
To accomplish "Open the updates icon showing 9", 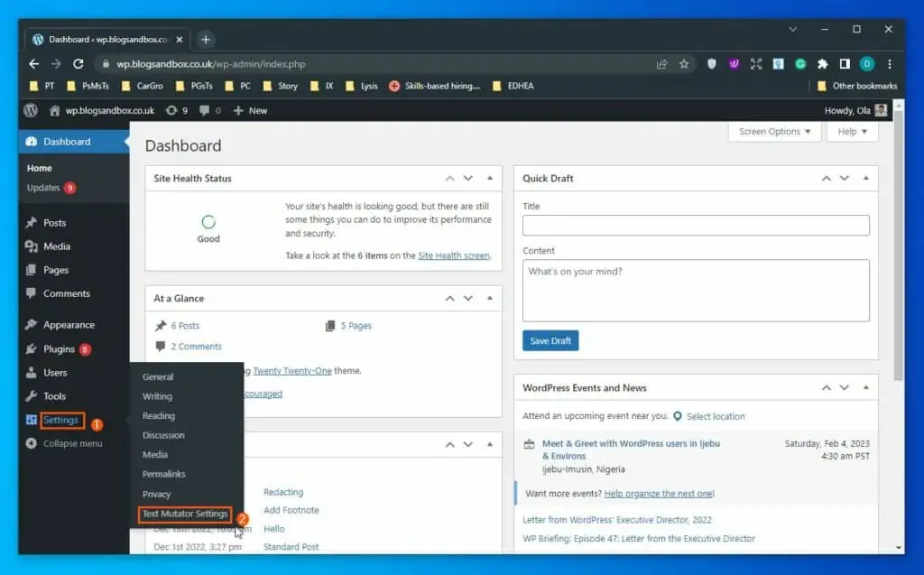I will (177, 110).
